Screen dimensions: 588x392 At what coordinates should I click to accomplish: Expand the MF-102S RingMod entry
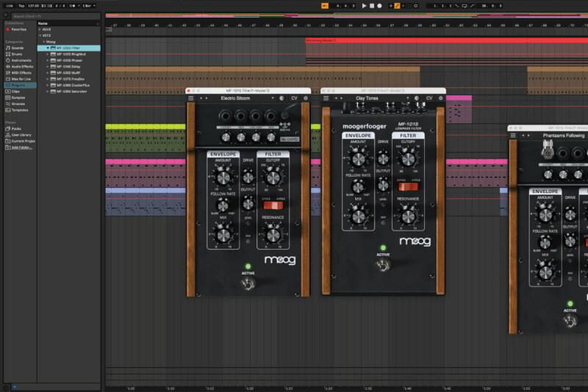pyautogui.click(x=48, y=54)
